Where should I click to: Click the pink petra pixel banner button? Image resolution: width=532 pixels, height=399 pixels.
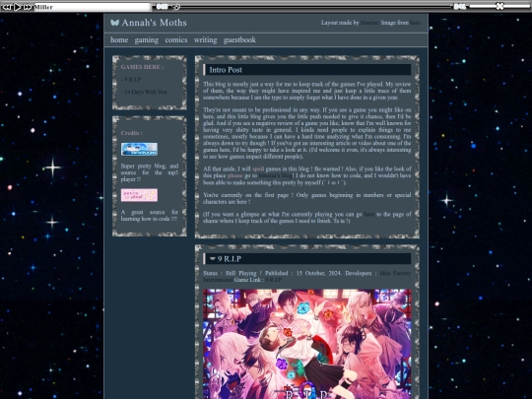[139, 195]
